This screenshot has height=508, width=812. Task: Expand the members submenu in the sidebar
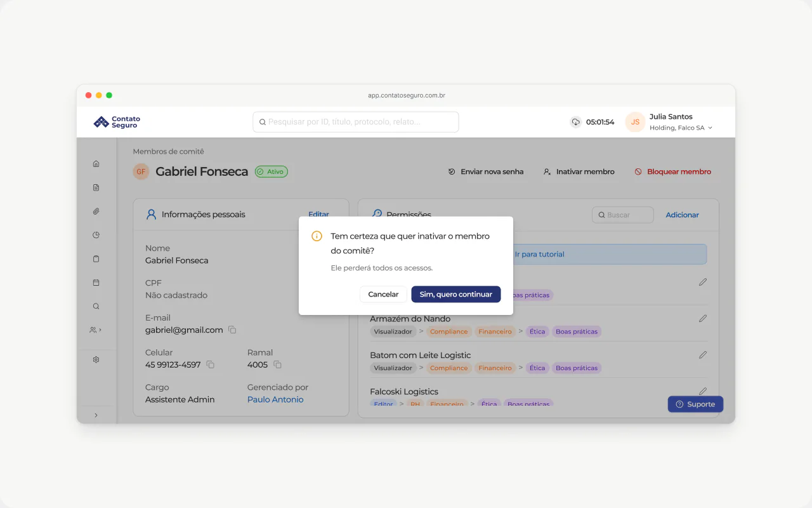[x=96, y=330]
